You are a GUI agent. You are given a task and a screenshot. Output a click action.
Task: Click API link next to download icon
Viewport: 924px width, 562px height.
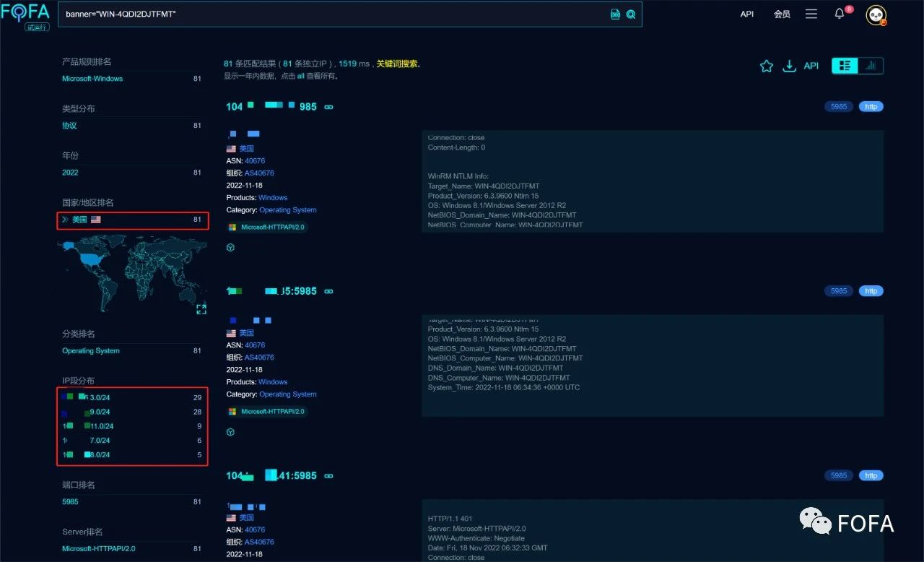811,66
